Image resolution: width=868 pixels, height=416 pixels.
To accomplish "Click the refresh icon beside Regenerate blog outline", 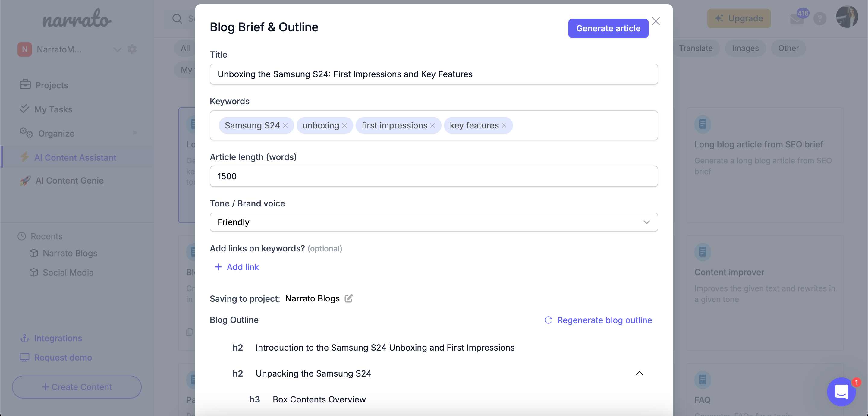I will pos(548,320).
